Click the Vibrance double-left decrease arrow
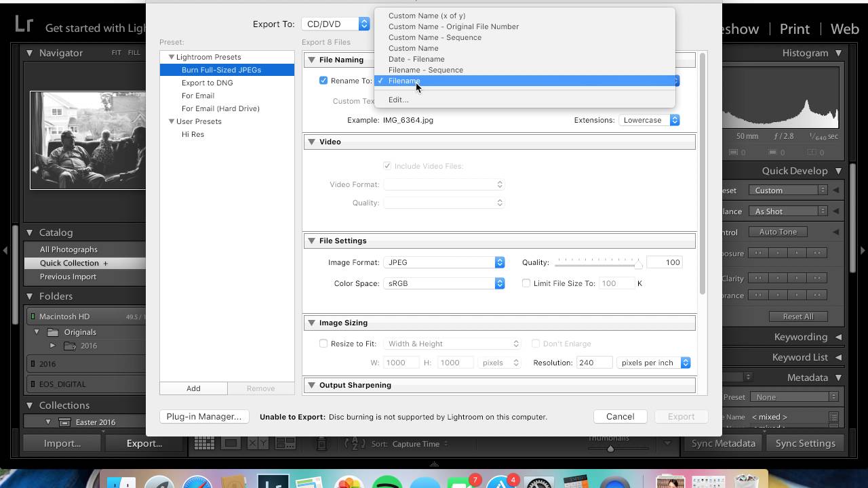Screen dimensions: 868x488 tap(758, 295)
